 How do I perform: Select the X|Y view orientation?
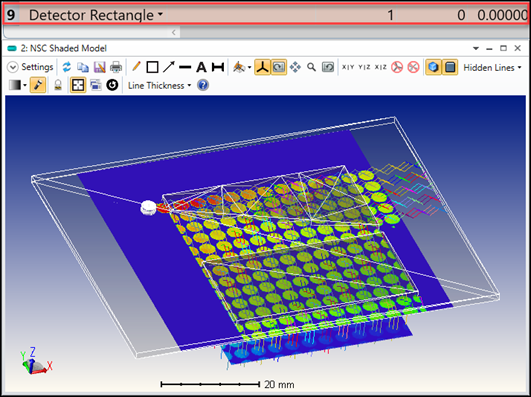(348, 67)
